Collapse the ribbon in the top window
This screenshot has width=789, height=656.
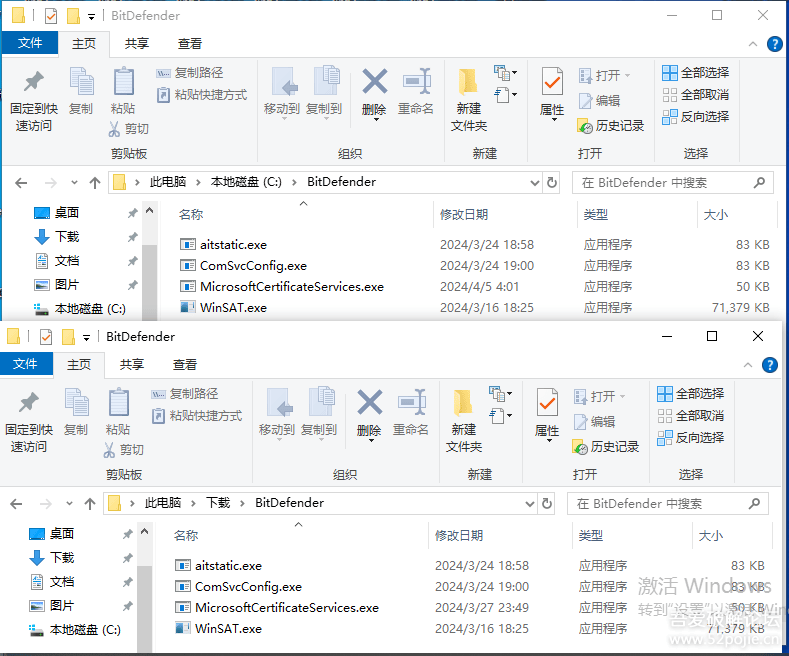pyautogui.click(x=753, y=44)
